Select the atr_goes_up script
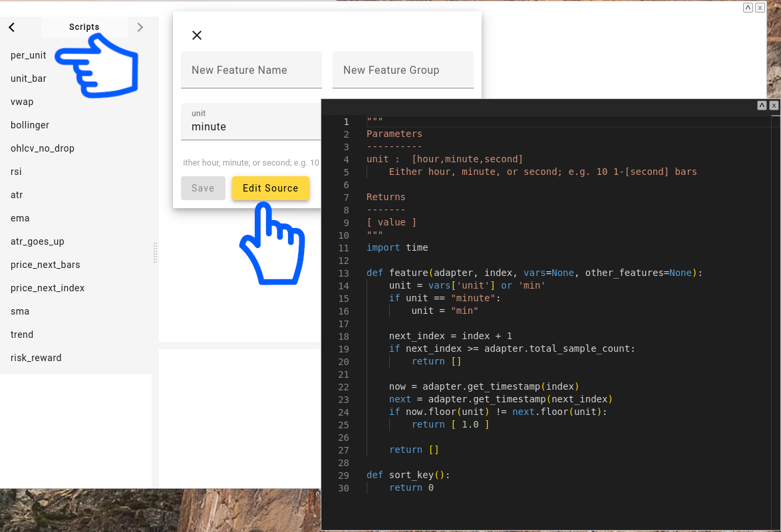 [x=37, y=241]
